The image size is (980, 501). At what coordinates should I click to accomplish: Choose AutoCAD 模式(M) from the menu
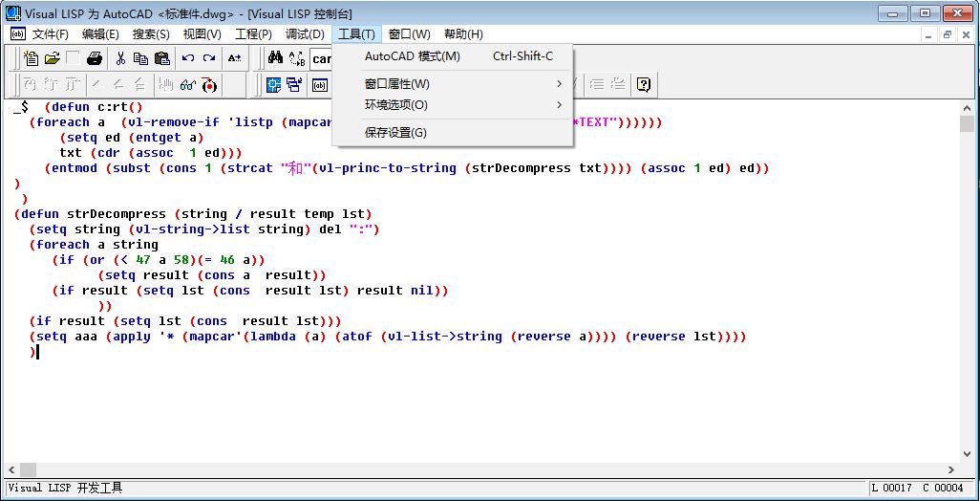click(x=453, y=57)
